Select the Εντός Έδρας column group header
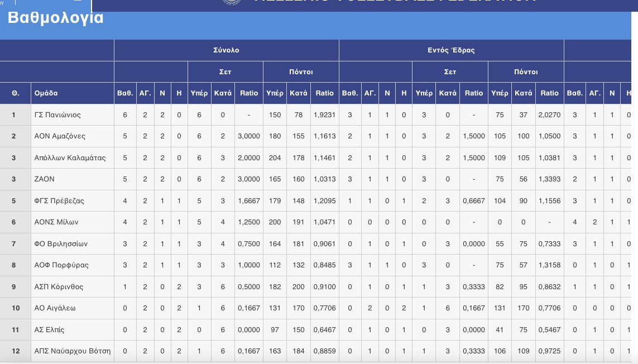This screenshot has width=638, height=364. point(451,50)
